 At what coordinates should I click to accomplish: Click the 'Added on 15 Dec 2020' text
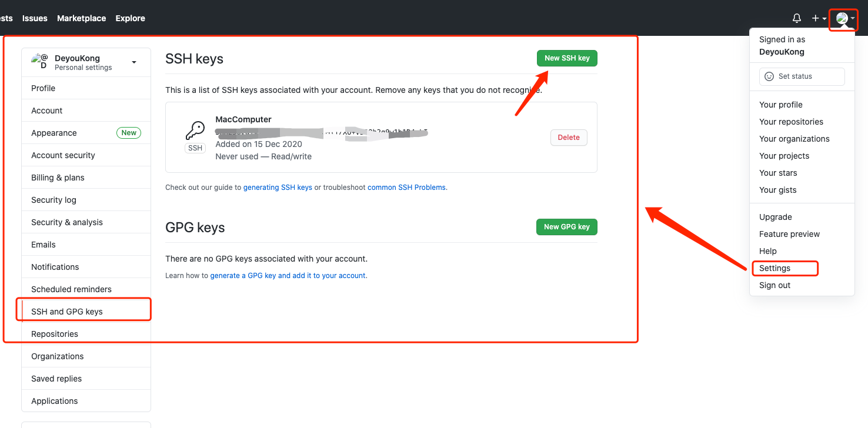tap(259, 144)
